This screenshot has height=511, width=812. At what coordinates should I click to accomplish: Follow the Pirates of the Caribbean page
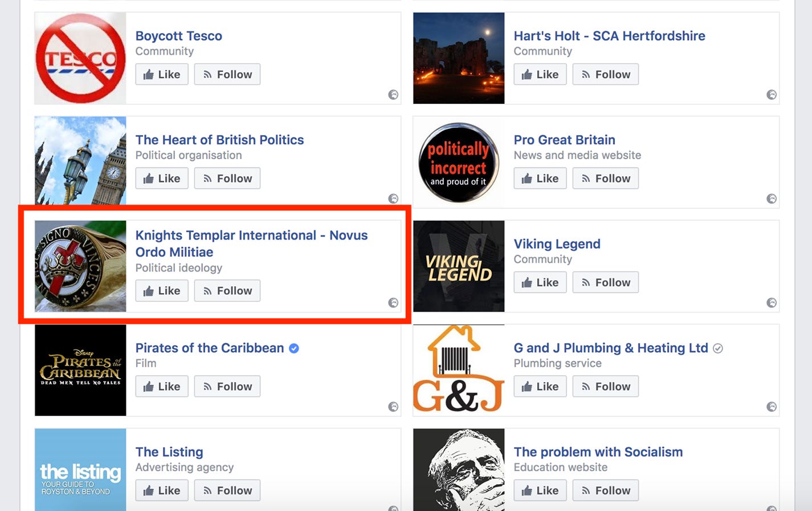coord(227,387)
